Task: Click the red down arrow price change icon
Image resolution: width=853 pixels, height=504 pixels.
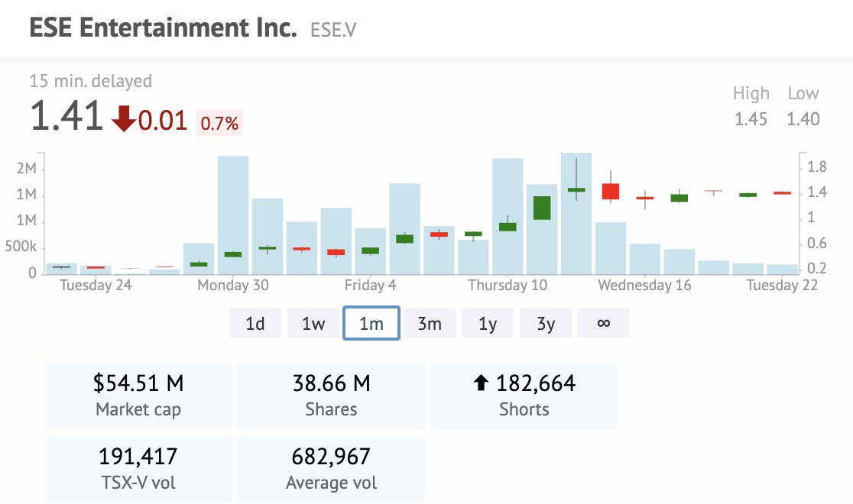Action: [x=124, y=118]
